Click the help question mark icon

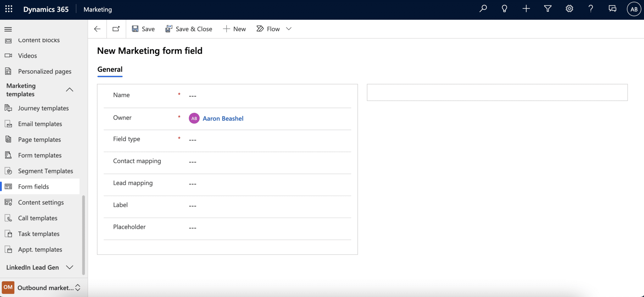tap(591, 8)
